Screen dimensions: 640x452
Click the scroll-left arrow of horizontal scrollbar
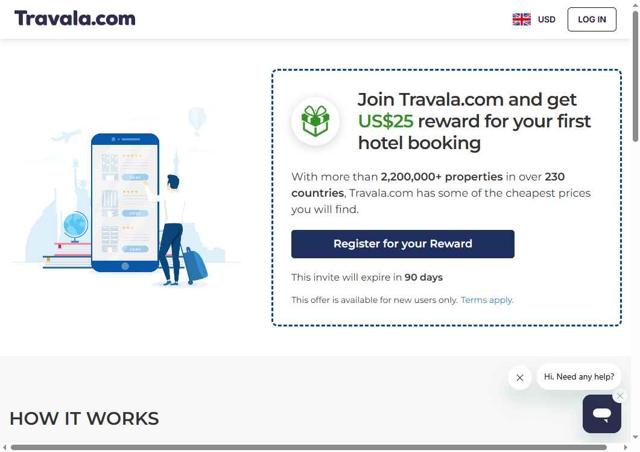(4, 448)
